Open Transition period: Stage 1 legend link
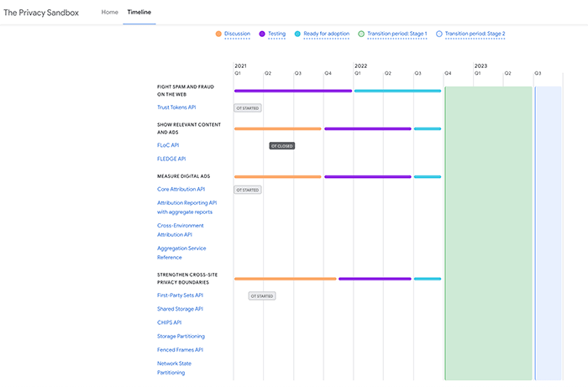The height and width of the screenshot is (387, 588). click(x=397, y=34)
